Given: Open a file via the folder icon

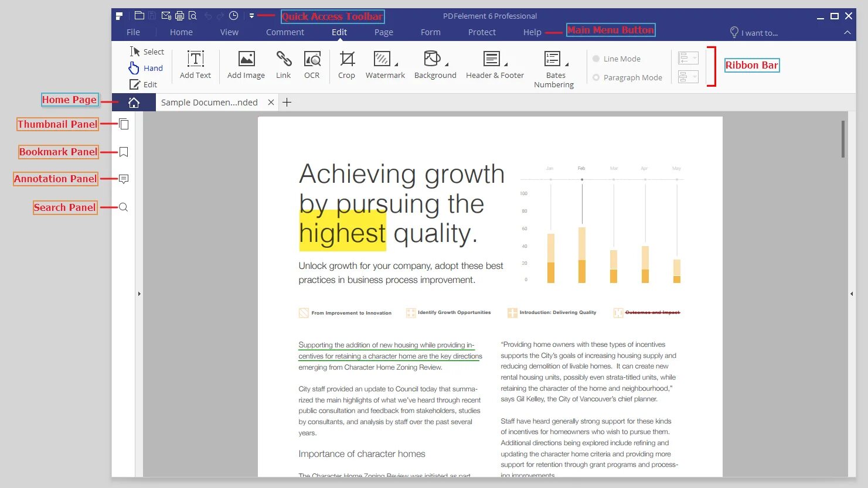Looking at the screenshot, I should click(139, 16).
